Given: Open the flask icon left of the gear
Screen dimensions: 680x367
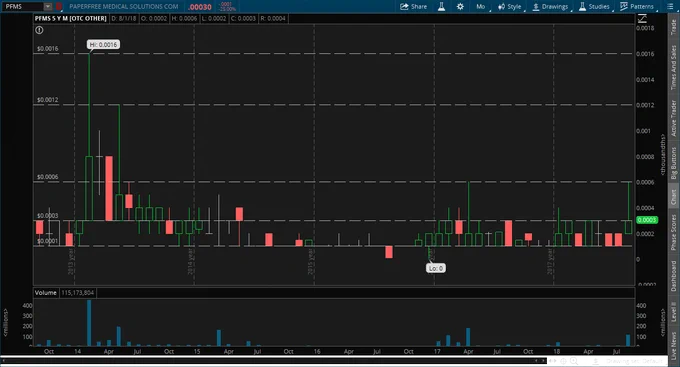Looking at the screenshot, I should coord(441,7).
